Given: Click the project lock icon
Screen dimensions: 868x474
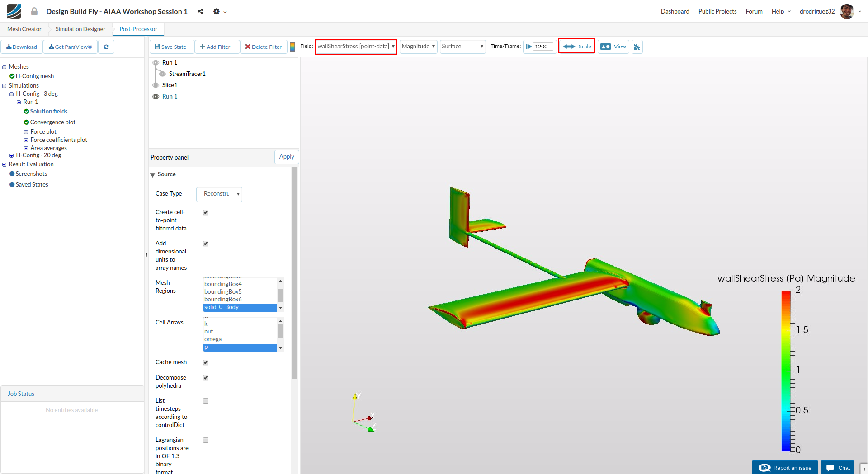Looking at the screenshot, I should pos(34,11).
